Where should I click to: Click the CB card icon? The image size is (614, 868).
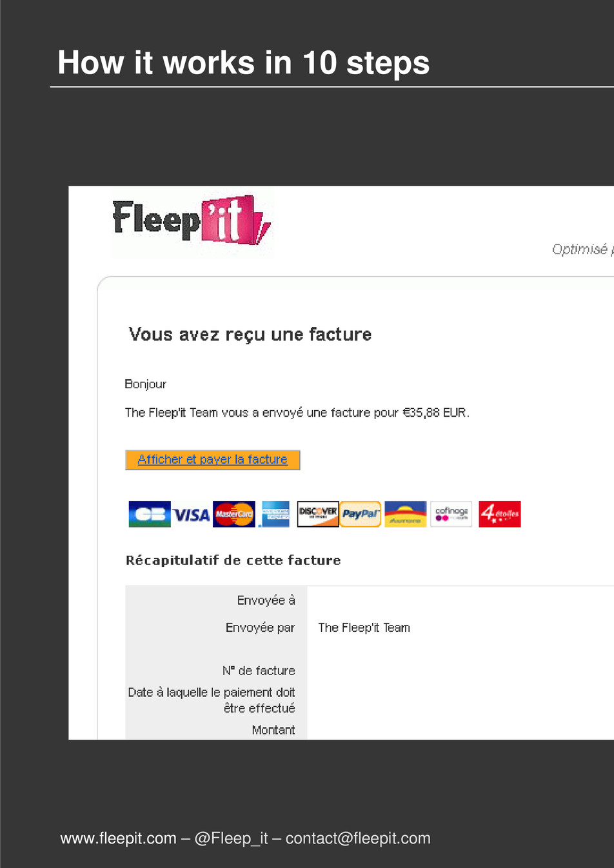[x=150, y=514]
